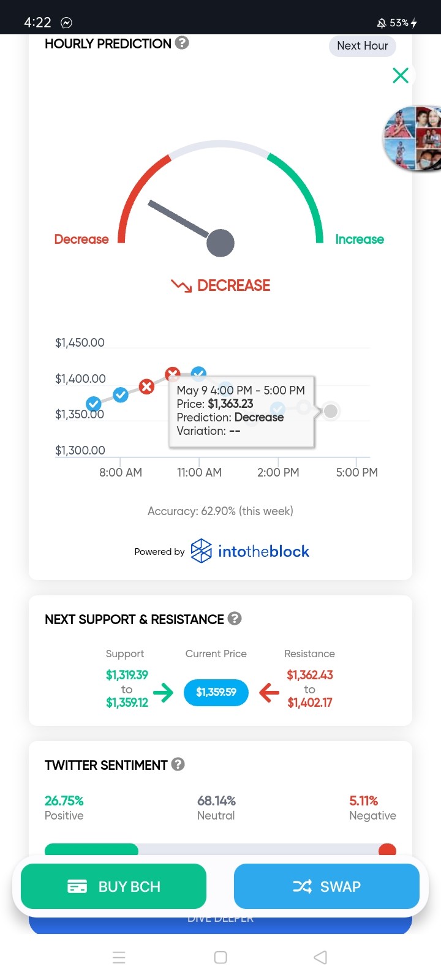
Task: Tap the Twitter Sentiment help icon
Action: [178, 764]
